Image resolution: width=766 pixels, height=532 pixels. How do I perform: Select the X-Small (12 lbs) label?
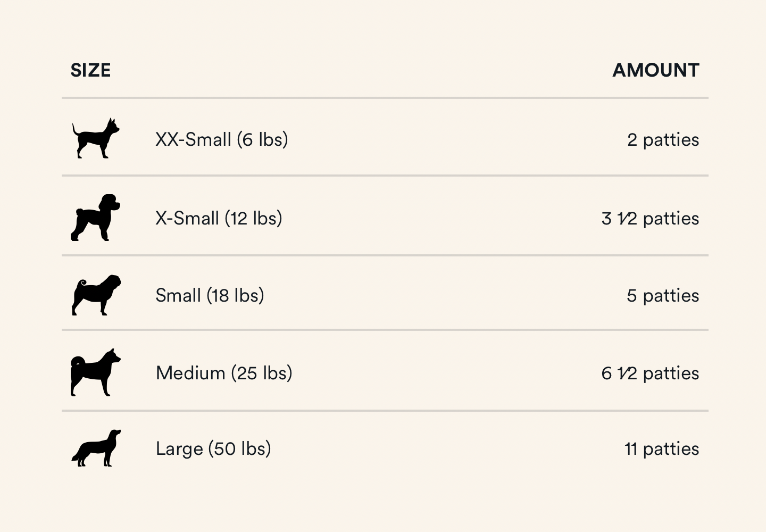(x=219, y=218)
